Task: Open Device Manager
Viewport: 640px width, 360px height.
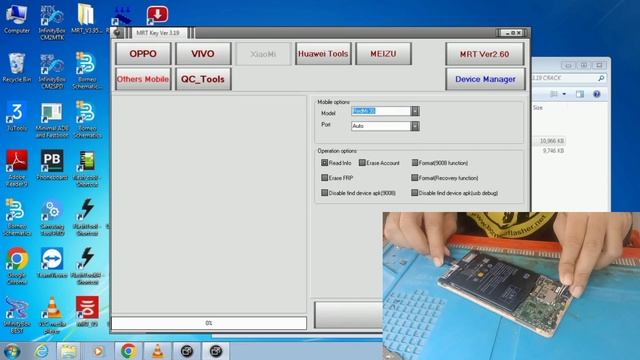Action: coord(485,79)
